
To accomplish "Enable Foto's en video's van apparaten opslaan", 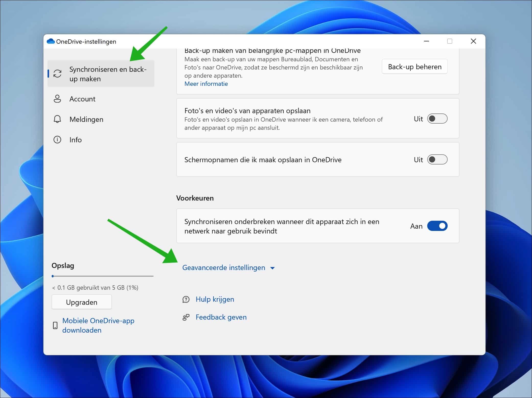I will [x=437, y=119].
